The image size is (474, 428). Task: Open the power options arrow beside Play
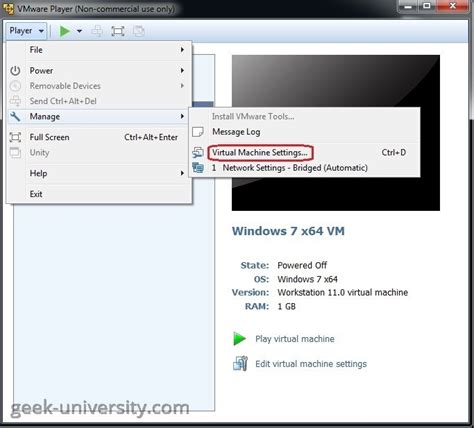point(79,31)
